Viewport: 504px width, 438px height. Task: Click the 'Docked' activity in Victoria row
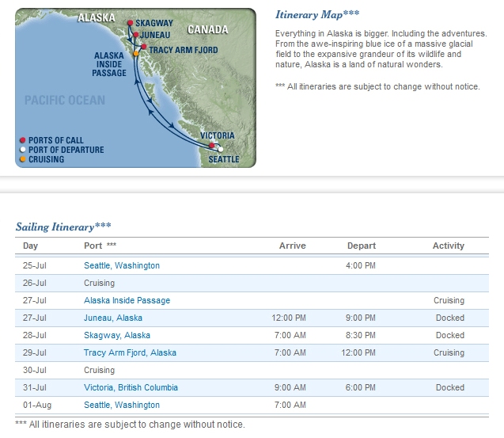450,387
